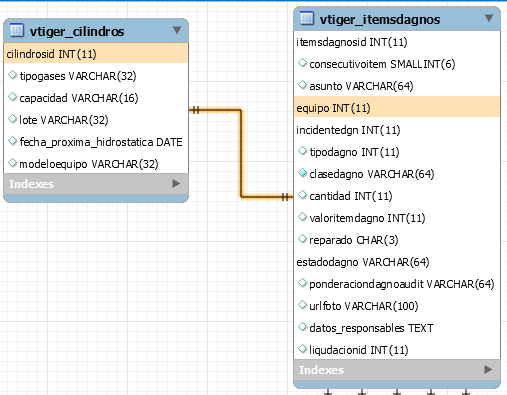Click the diamond icon beside tipogases
The height and width of the screenshot is (395, 507).
pyautogui.click(x=12, y=75)
